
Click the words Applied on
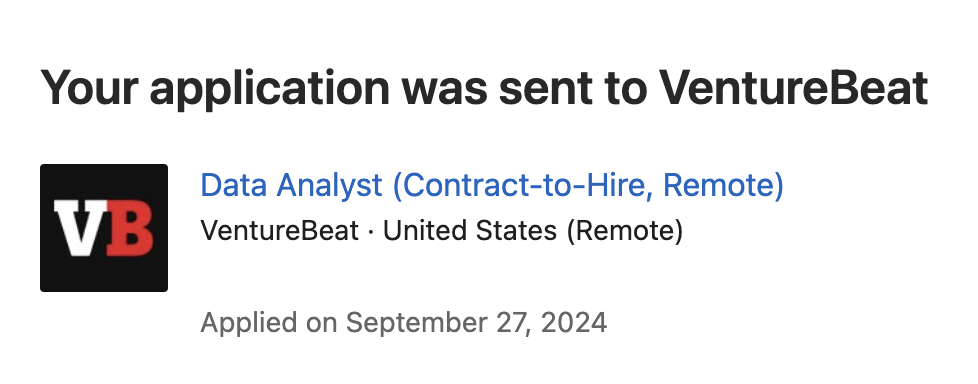tap(269, 323)
